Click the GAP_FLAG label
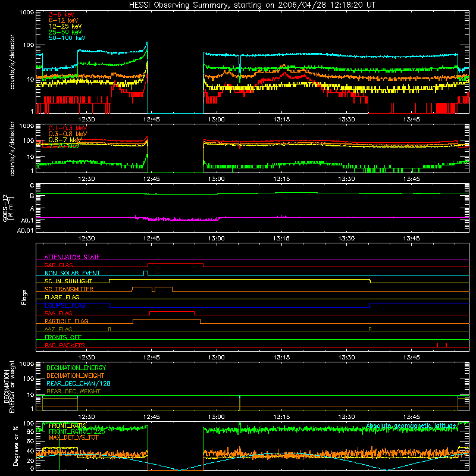476x476 pixels. (58, 265)
